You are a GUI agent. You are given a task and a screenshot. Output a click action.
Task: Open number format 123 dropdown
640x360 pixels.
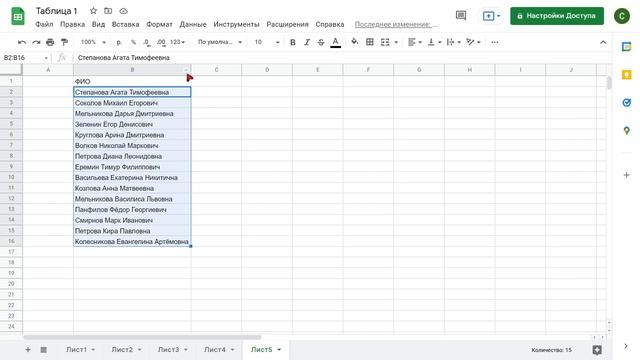pos(177,42)
